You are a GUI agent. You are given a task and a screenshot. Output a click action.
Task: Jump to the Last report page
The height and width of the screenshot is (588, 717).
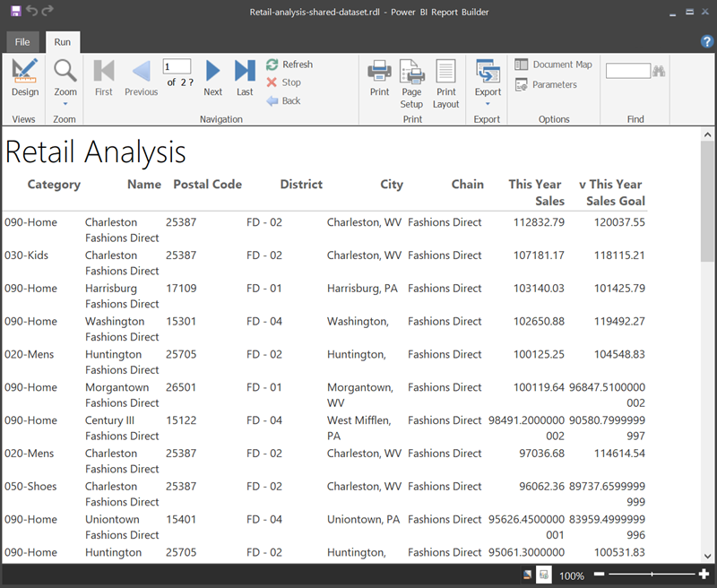pos(245,77)
